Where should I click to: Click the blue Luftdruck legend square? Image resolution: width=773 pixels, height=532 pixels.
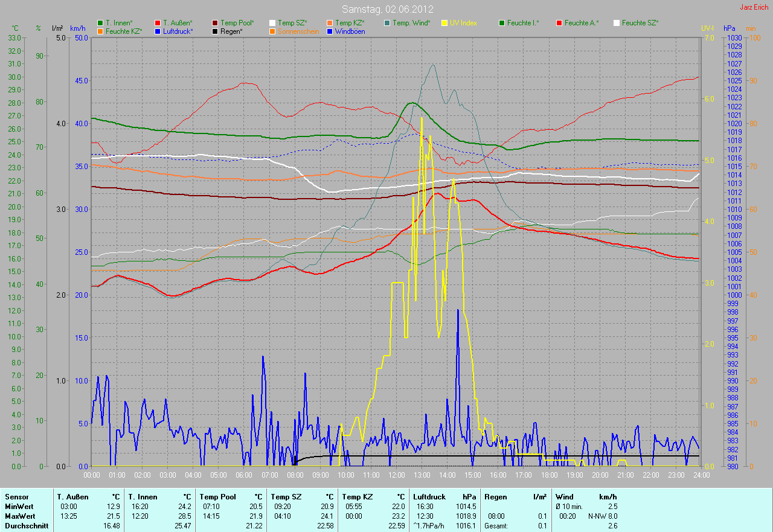(x=158, y=31)
